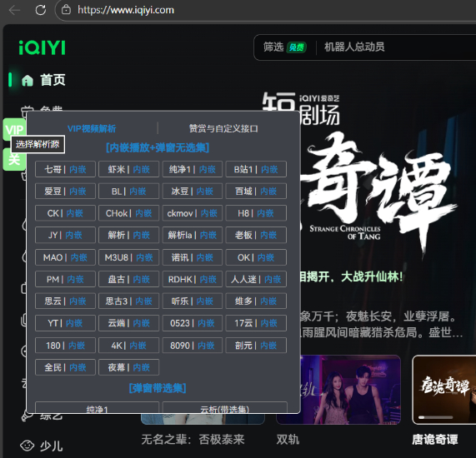Select CK 内嵌 parse source

click(65, 213)
